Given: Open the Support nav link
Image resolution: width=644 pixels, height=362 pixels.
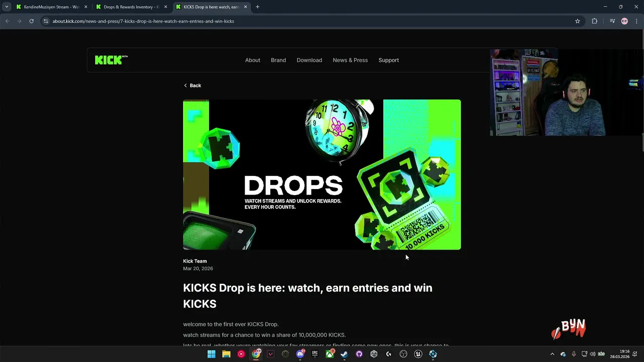Looking at the screenshot, I should pos(388,60).
